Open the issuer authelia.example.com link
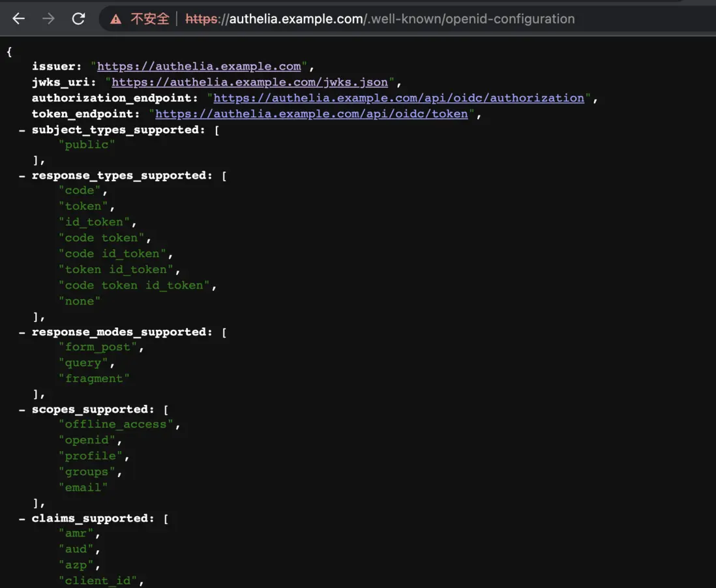 coord(199,66)
